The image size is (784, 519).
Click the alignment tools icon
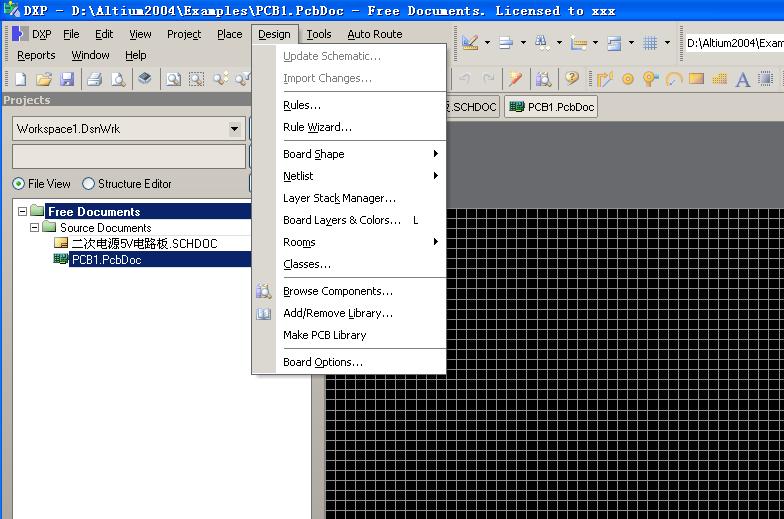(x=506, y=42)
